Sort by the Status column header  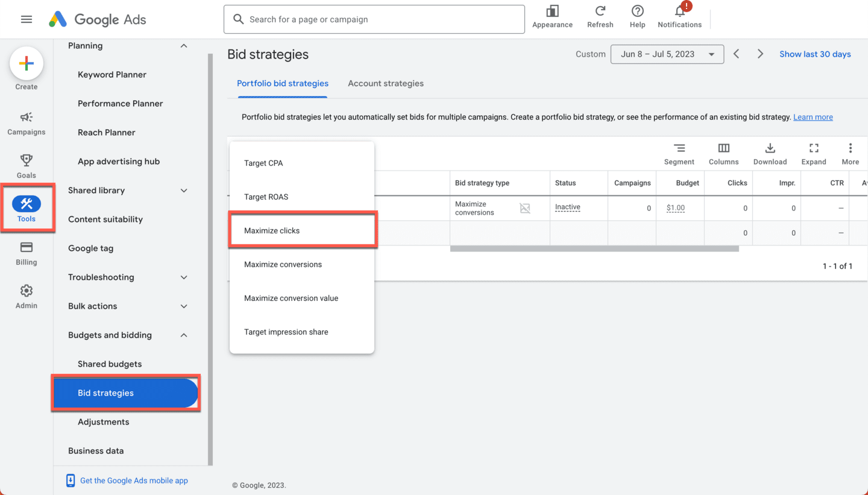tap(565, 183)
